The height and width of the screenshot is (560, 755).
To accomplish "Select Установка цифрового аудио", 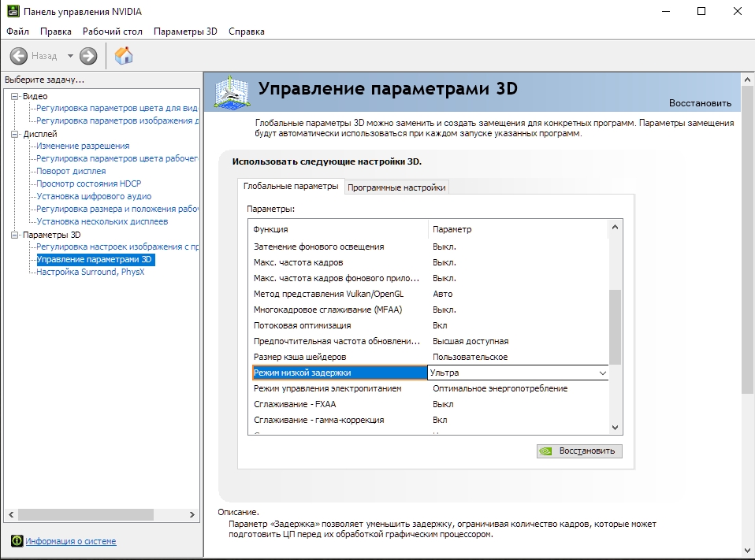I will pyautogui.click(x=94, y=196).
